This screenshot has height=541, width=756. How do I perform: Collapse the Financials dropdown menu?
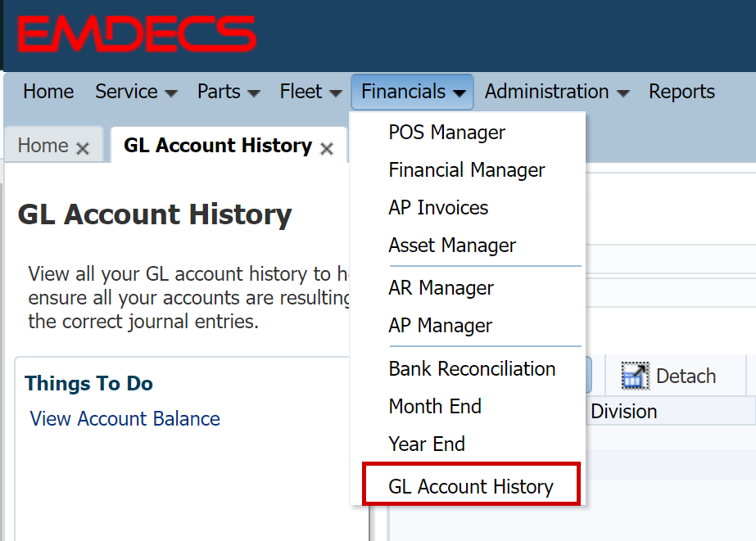click(413, 92)
